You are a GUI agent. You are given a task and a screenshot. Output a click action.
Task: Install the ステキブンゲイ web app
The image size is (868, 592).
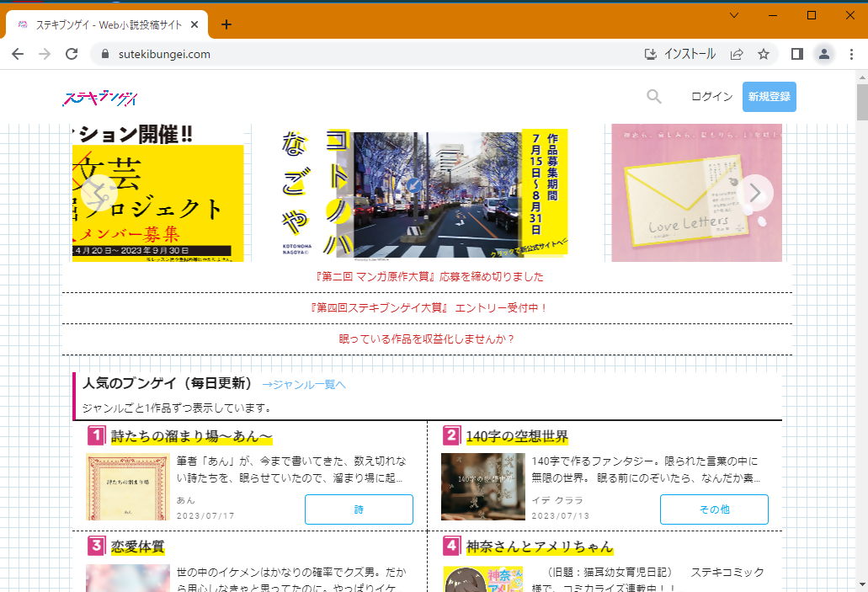pos(680,54)
